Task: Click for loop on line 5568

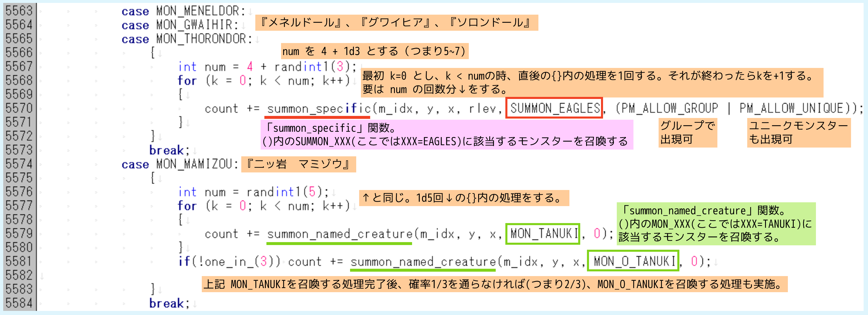Action: 263,81
